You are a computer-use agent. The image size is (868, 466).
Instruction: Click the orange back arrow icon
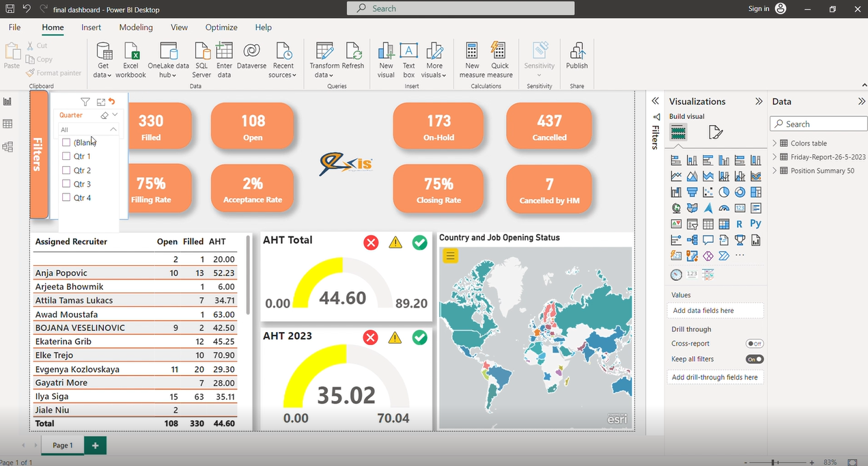pos(112,101)
